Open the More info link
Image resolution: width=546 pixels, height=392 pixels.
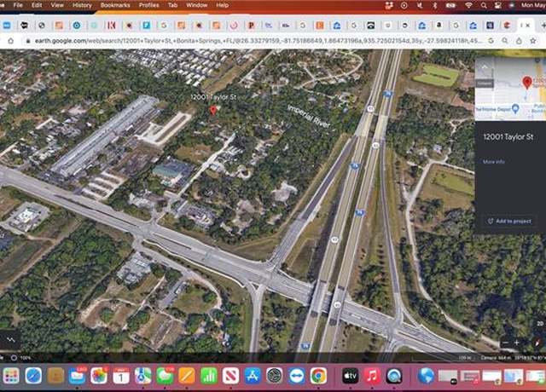[493, 162]
